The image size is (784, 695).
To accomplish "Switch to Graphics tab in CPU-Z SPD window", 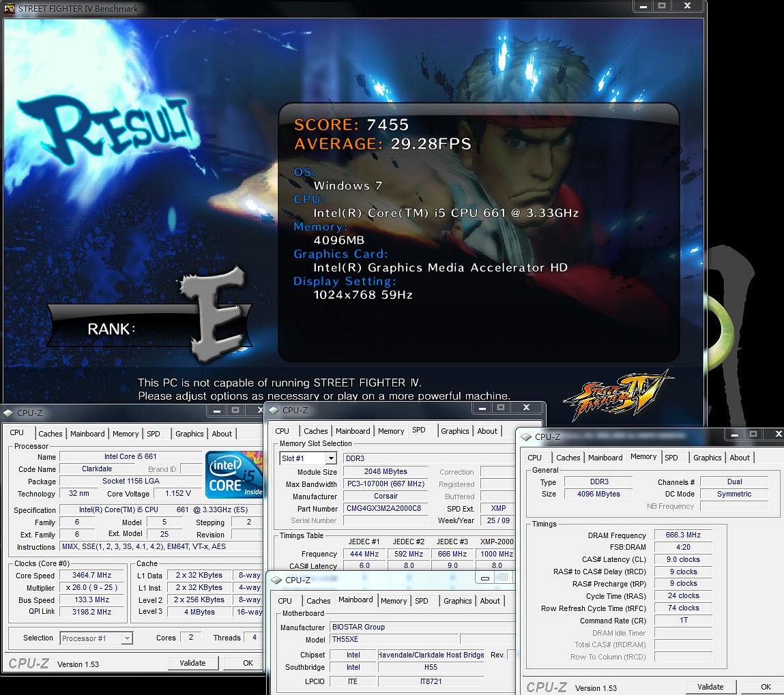I will 455,430.
